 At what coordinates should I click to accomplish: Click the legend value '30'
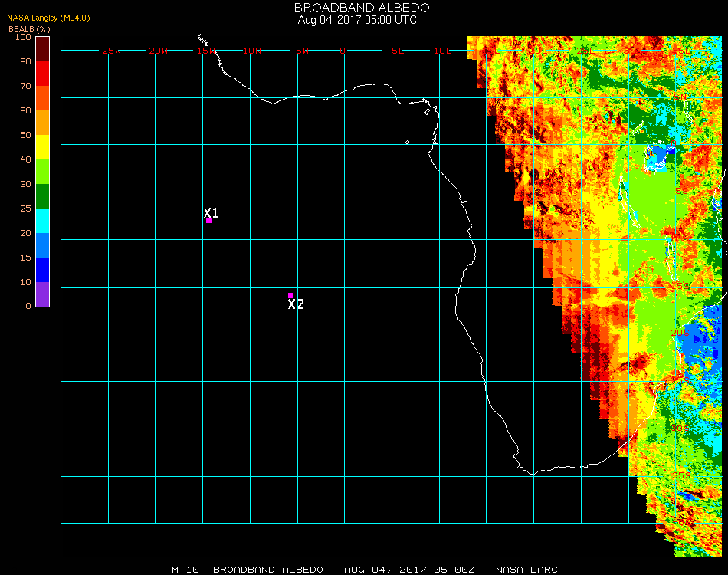coord(25,185)
